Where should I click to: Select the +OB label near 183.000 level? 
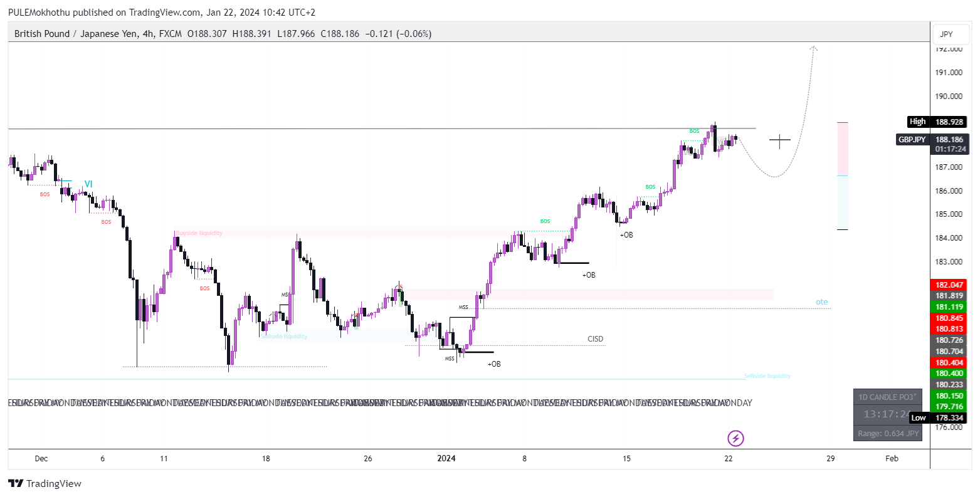tap(589, 275)
